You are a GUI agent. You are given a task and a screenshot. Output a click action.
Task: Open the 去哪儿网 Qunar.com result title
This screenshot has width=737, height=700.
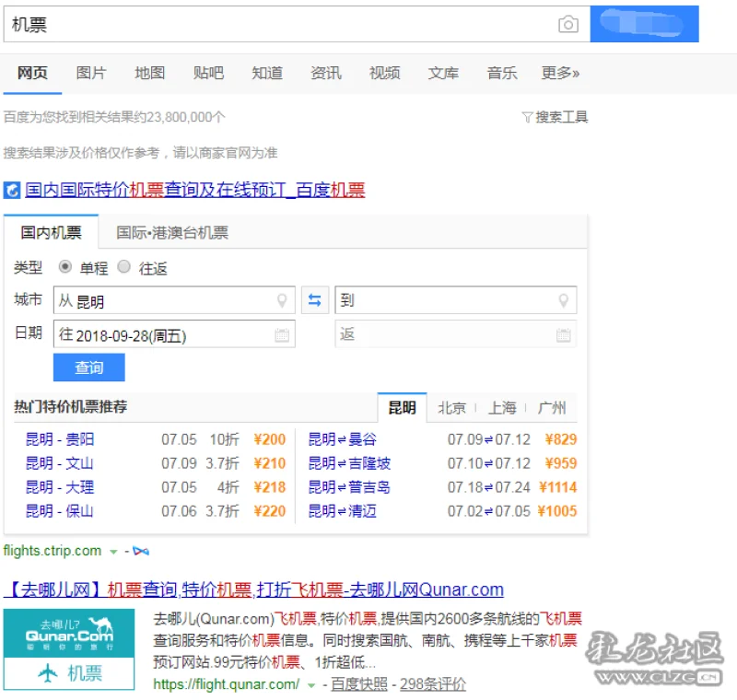tap(254, 589)
